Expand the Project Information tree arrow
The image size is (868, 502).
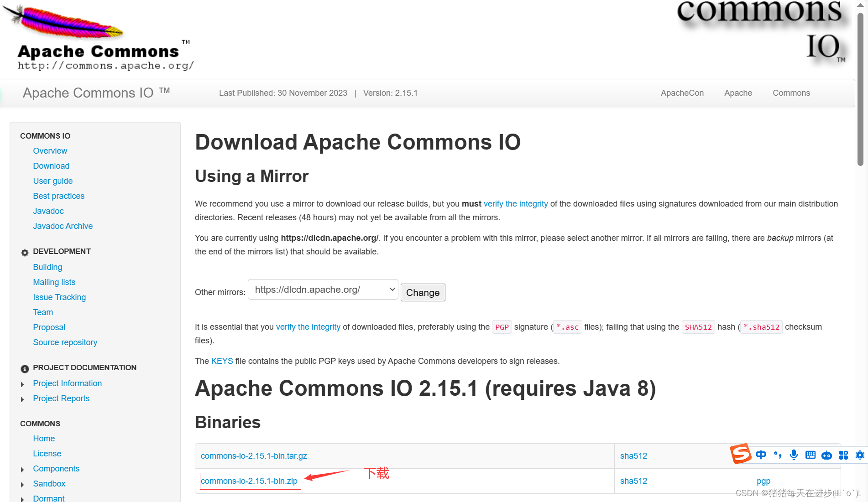(x=22, y=384)
